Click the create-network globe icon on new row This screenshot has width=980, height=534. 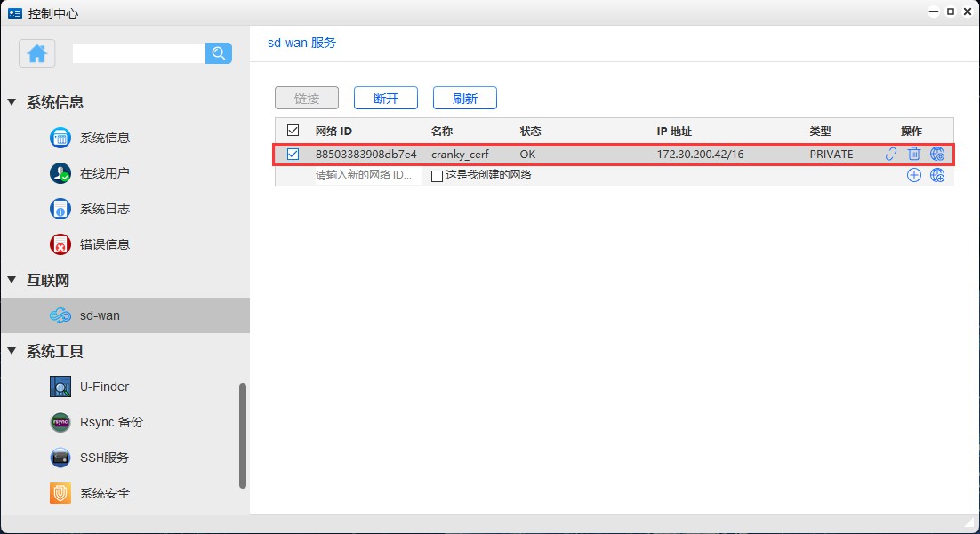(937, 175)
